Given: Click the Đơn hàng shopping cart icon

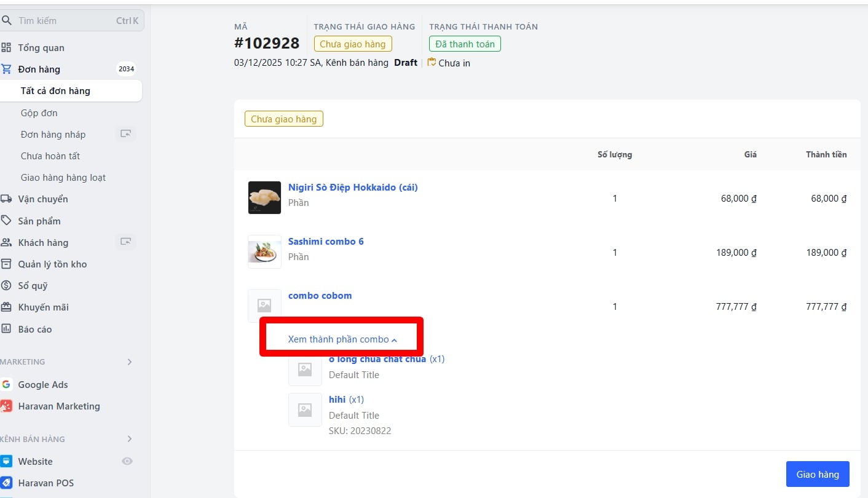Looking at the screenshot, I should (x=6, y=69).
